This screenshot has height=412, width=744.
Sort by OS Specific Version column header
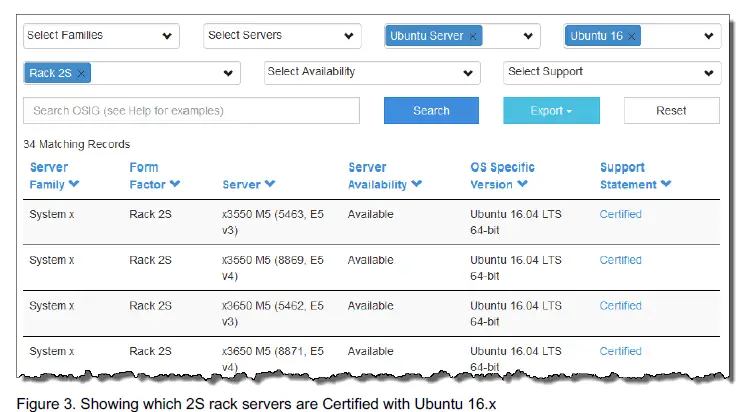[502, 176]
